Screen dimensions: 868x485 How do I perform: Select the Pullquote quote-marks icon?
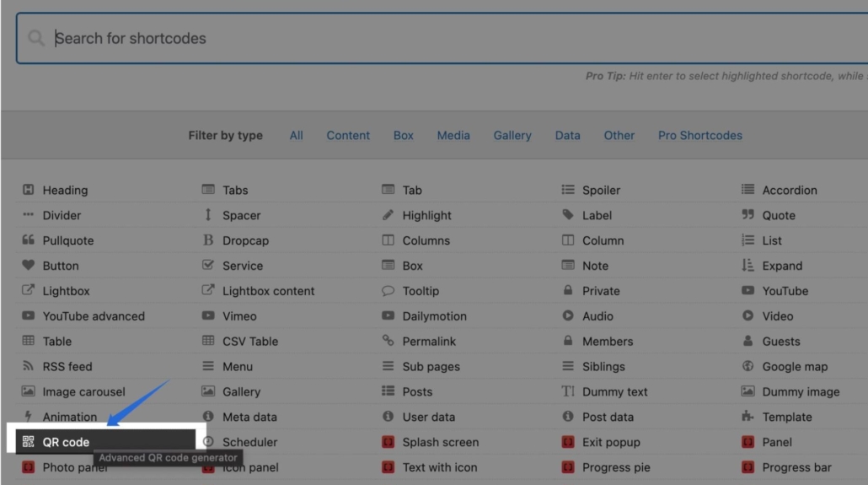29,240
